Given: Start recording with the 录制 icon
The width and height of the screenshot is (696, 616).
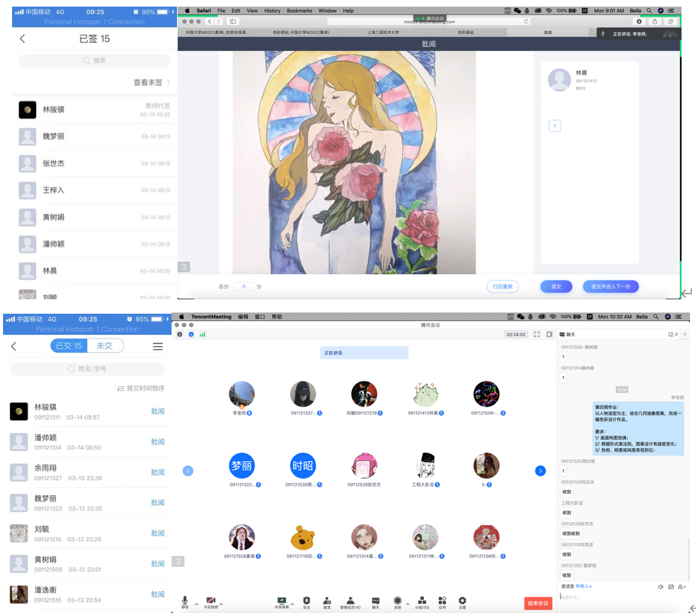Looking at the screenshot, I should [397, 600].
